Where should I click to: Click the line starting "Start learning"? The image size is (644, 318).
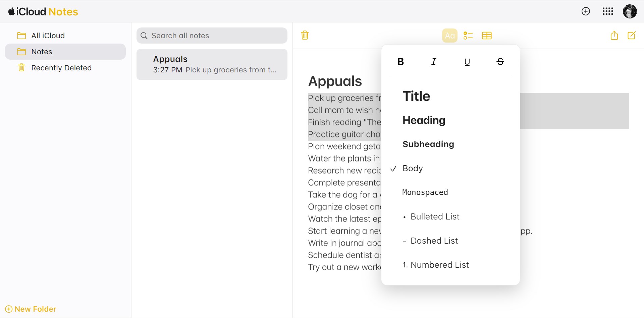(x=344, y=231)
